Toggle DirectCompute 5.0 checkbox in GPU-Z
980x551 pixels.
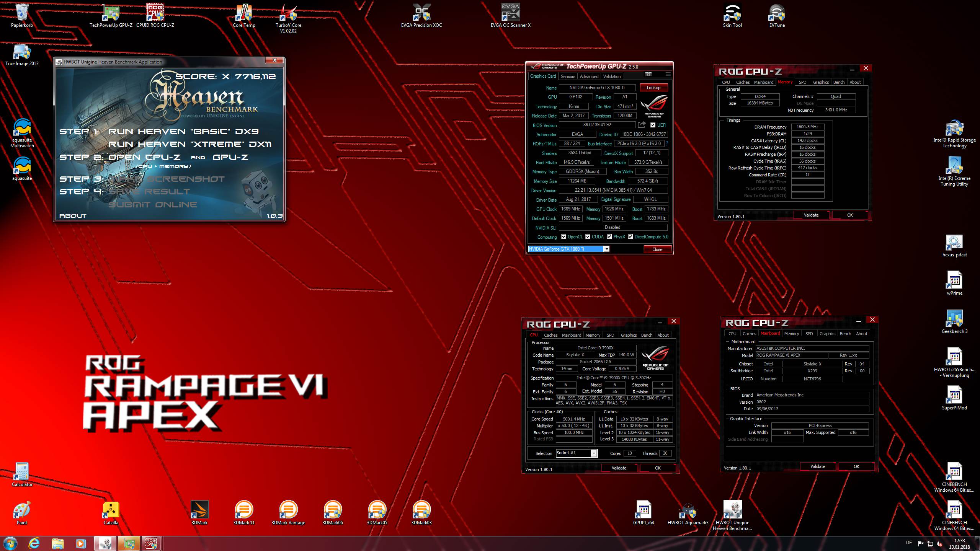(x=630, y=237)
